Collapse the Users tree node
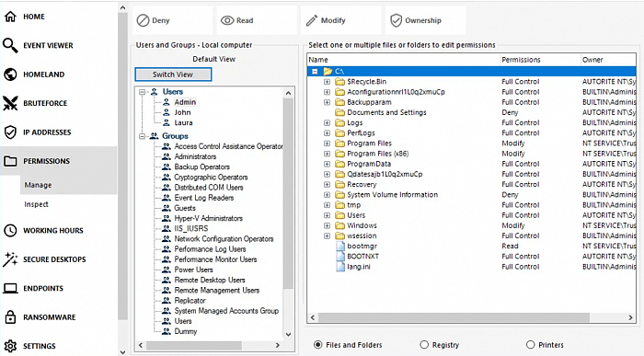 (x=142, y=92)
